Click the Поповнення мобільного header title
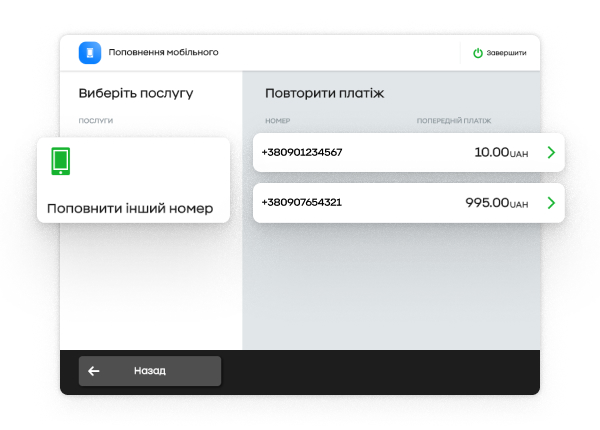This screenshot has height=430, width=600. (x=164, y=52)
